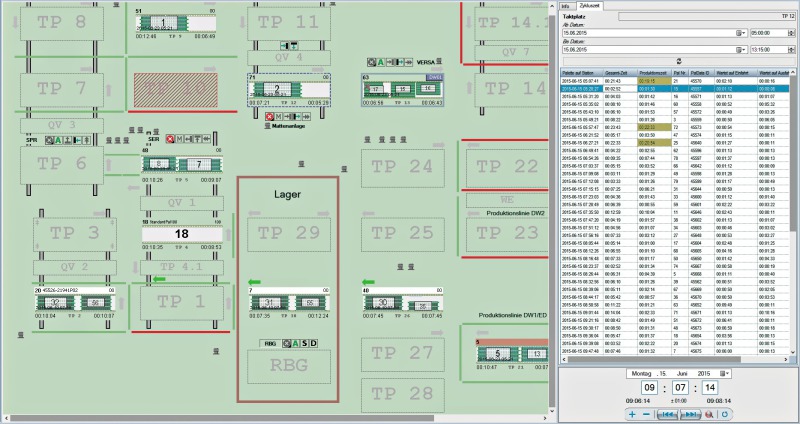
Task: Select pallet 2 on TP 12
Action: pos(277,90)
